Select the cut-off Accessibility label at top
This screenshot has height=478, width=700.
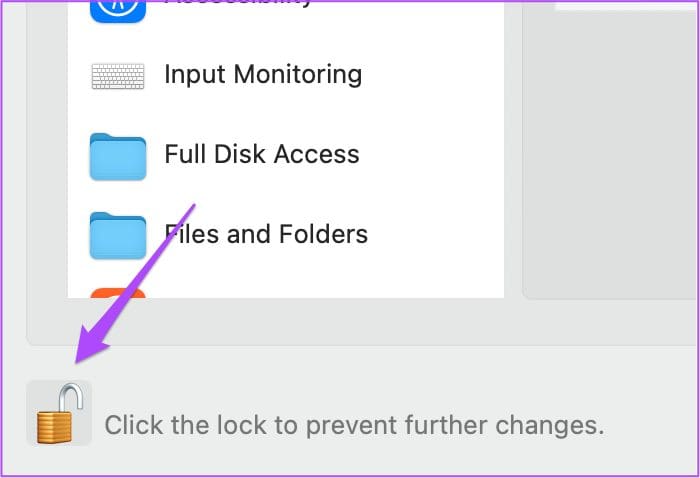(238, 4)
